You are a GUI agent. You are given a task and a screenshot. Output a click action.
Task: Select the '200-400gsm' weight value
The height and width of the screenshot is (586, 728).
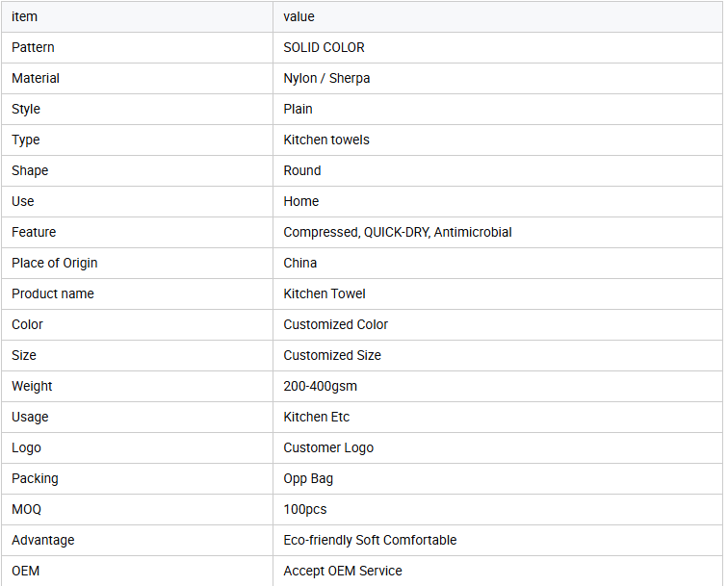pyautogui.click(x=319, y=386)
